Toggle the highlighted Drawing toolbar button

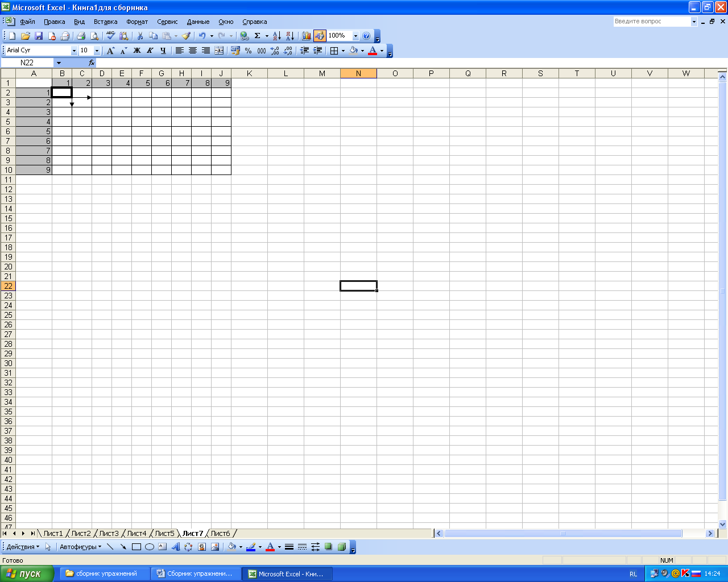(x=320, y=36)
